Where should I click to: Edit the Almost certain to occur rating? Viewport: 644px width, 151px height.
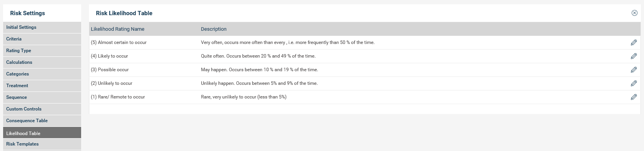point(634,42)
